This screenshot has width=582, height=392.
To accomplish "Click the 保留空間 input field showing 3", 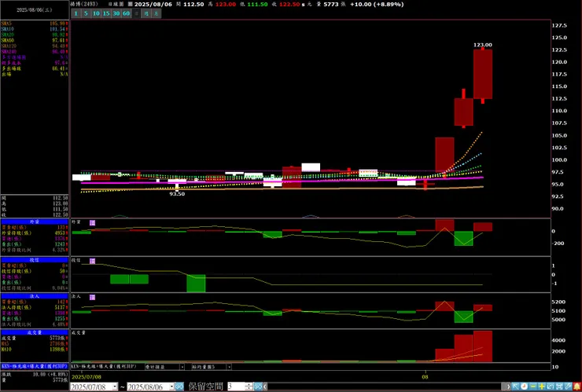I will 237,387.
